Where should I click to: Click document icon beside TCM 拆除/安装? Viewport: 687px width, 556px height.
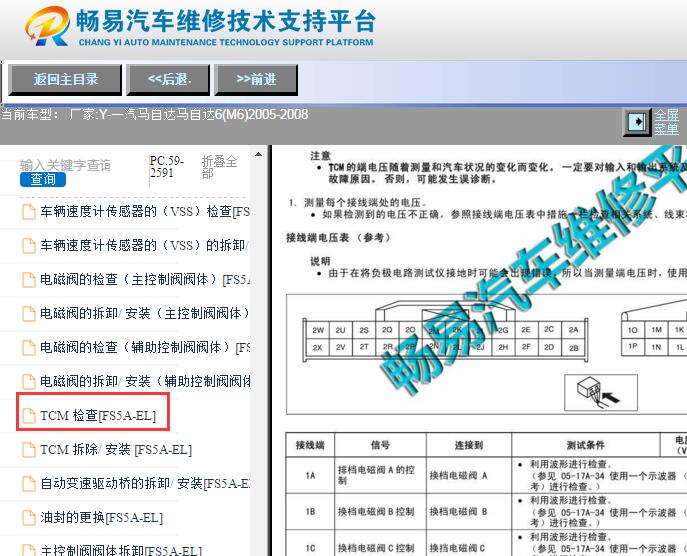pyautogui.click(x=29, y=450)
